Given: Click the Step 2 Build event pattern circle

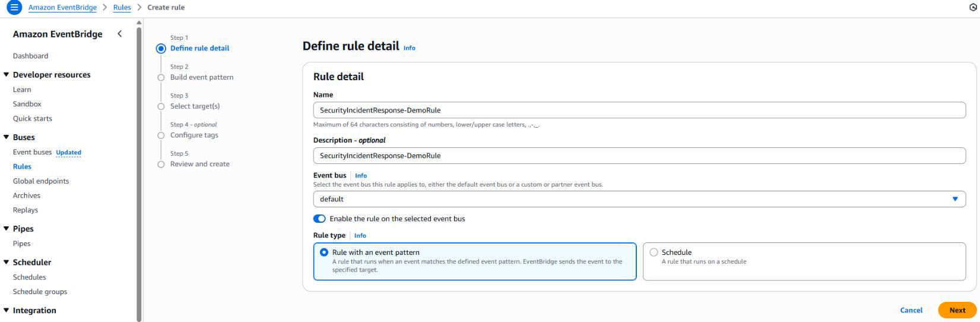Looking at the screenshot, I should click(x=161, y=77).
